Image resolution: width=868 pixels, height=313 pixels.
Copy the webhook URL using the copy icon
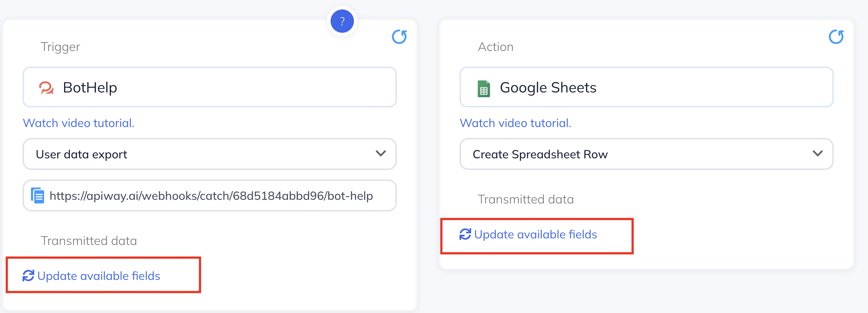coord(38,195)
